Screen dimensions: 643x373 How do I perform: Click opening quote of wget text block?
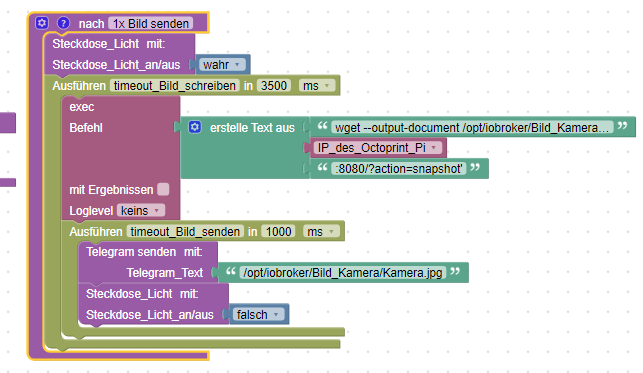(x=322, y=126)
